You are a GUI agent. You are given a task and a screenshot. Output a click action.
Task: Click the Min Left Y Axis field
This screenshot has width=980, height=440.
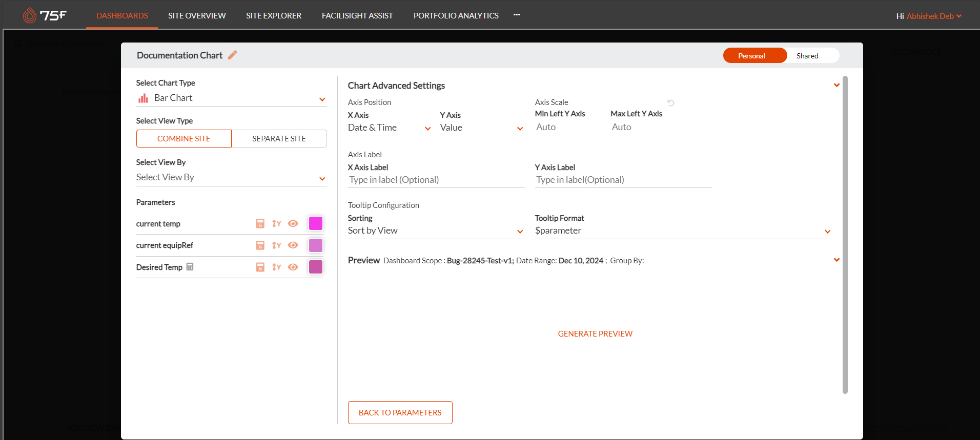(569, 128)
